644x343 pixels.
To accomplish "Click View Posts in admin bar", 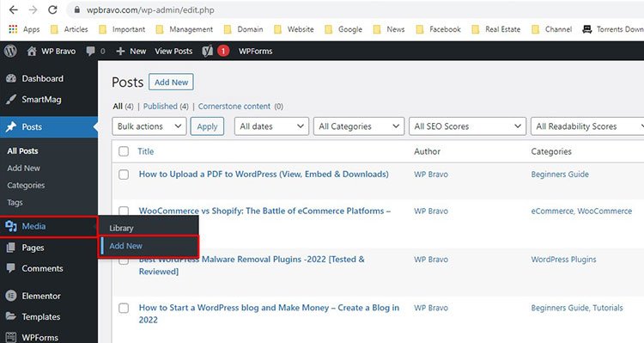I will click(x=173, y=51).
